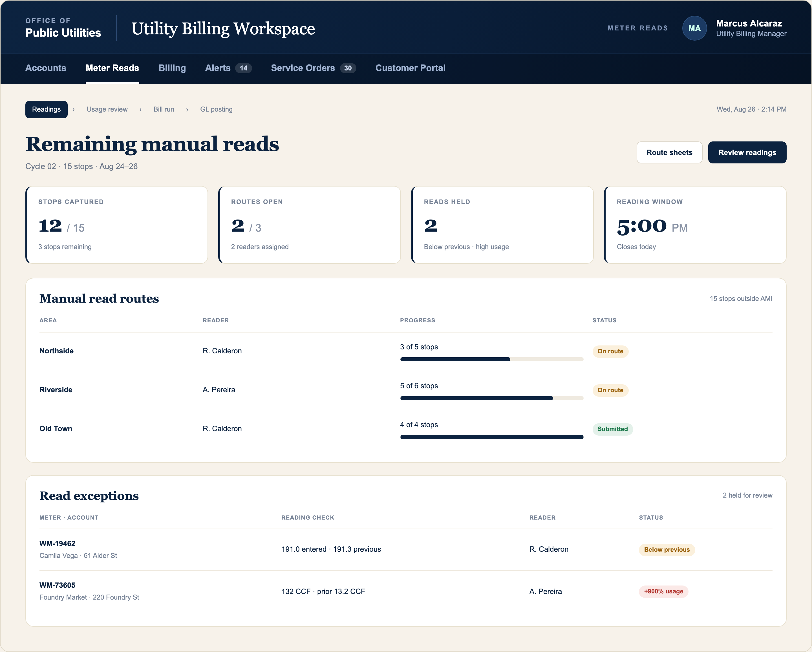Click the Marcus Alcaraz user name
Screen dimensions: 812x652
point(749,23)
